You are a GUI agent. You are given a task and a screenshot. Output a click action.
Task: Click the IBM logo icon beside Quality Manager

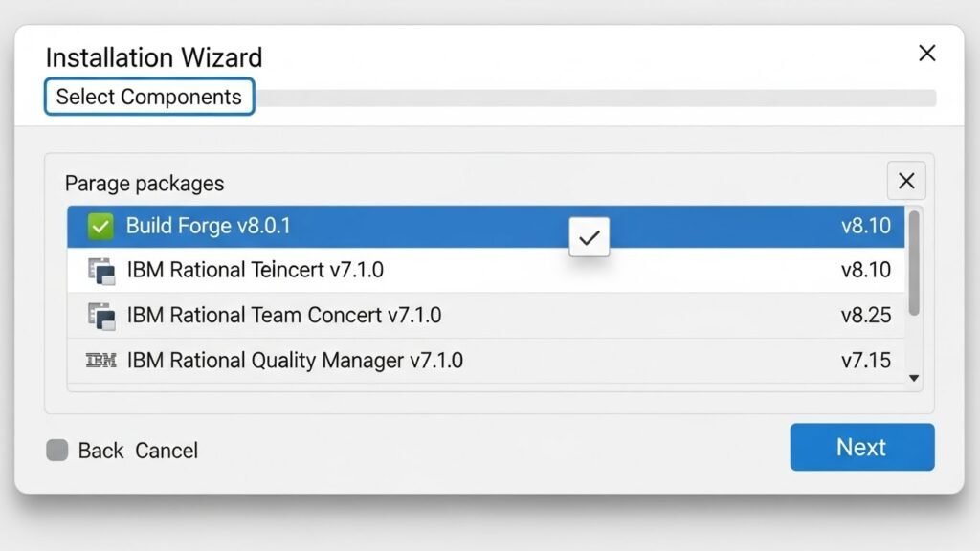point(99,361)
